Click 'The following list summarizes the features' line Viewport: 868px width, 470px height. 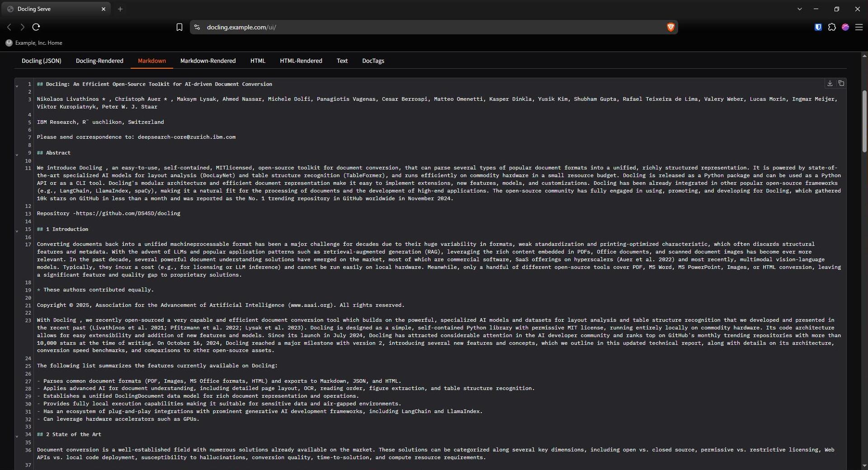[157, 366]
